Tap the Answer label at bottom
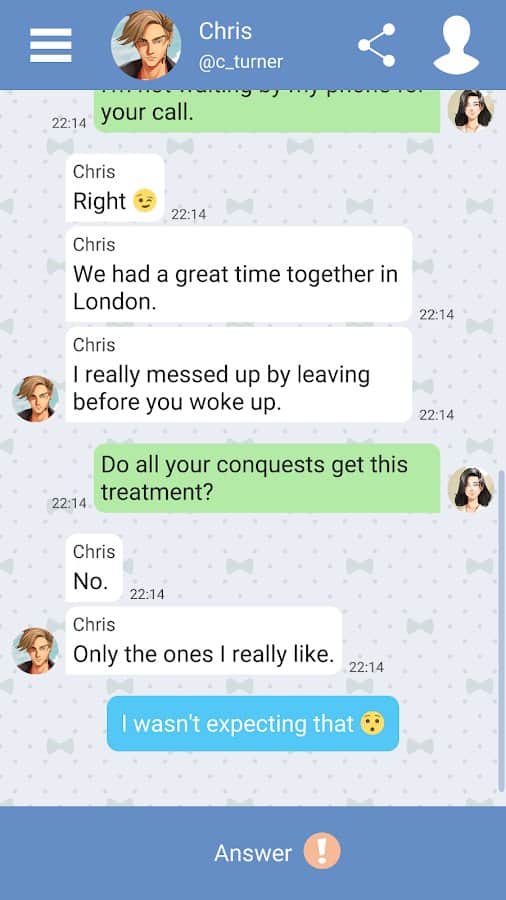The image size is (506, 900). click(253, 853)
